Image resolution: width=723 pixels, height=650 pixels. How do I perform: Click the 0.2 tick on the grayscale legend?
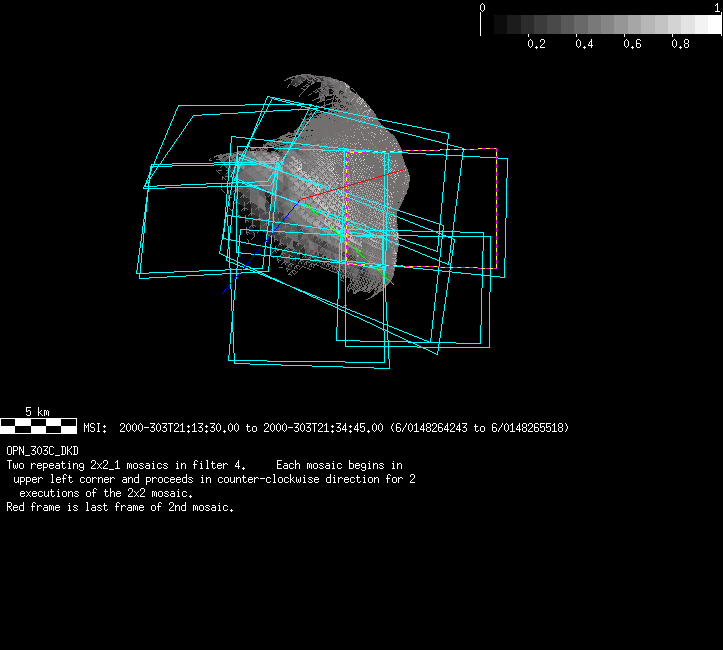tap(536, 44)
